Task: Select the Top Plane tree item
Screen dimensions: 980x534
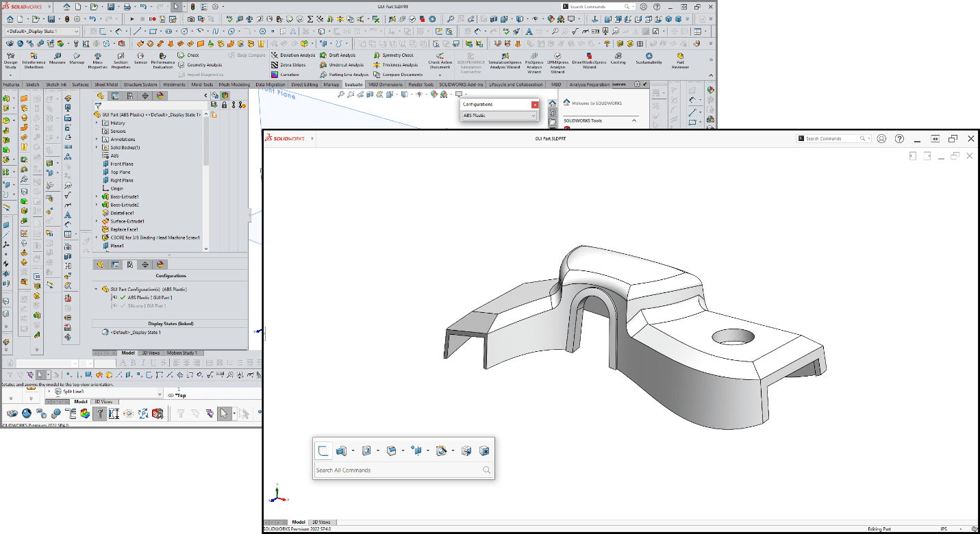Action: pyautogui.click(x=121, y=173)
